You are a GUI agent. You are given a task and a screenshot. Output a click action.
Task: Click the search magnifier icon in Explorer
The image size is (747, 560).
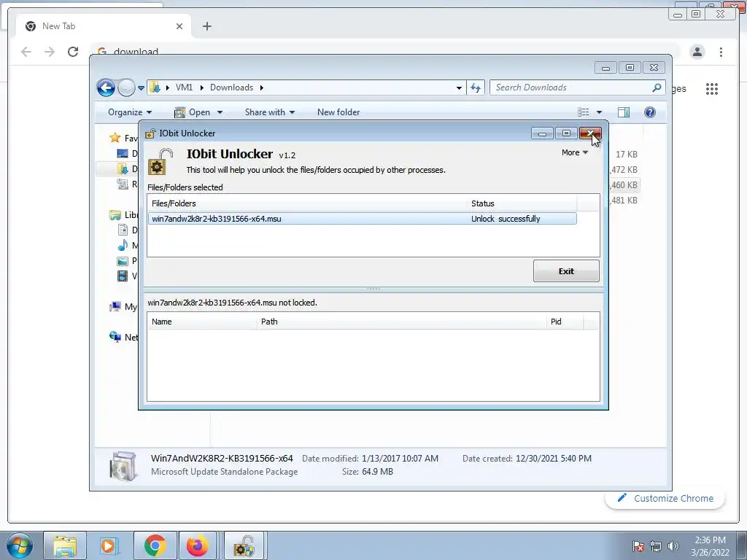pyautogui.click(x=657, y=87)
